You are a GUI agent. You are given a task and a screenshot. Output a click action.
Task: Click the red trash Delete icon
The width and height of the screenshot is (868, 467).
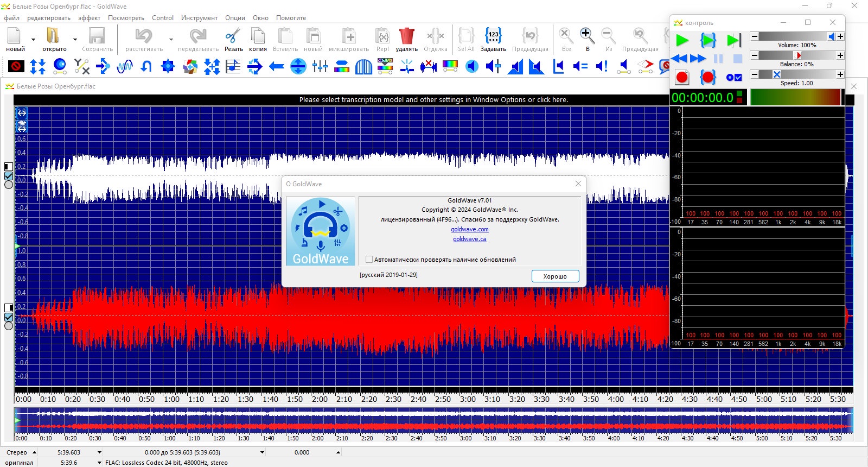pyautogui.click(x=406, y=37)
